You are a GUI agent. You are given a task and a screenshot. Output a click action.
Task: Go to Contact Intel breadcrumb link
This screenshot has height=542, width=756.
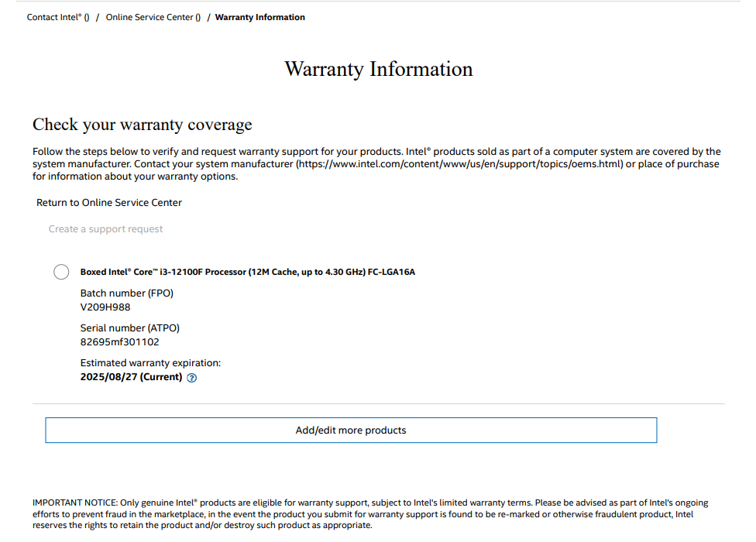click(58, 17)
